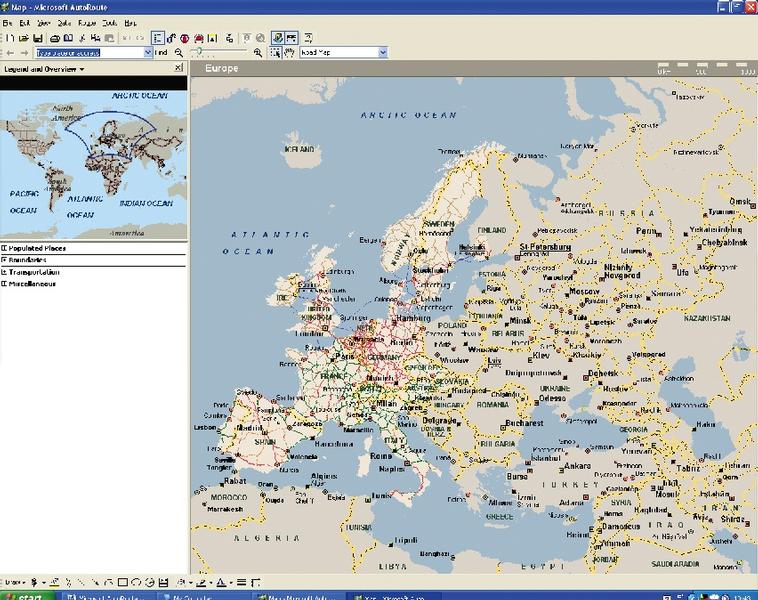758x600 pixels.
Task: Click the last icon on the drawing toolbar
Action: click(x=255, y=583)
